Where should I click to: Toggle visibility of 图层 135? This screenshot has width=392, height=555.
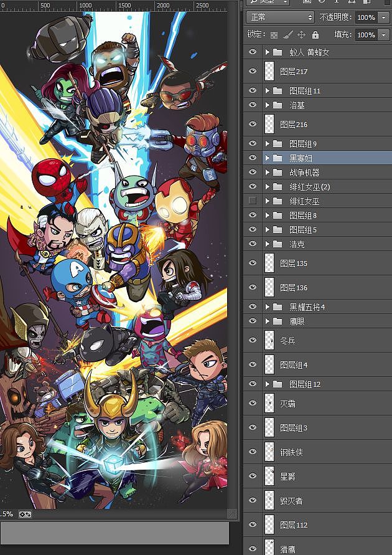[x=253, y=263]
